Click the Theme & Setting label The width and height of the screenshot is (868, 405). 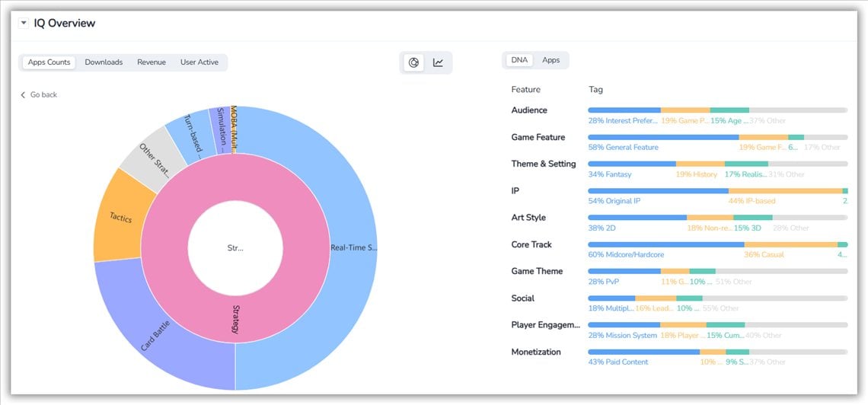pyautogui.click(x=544, y=164)
